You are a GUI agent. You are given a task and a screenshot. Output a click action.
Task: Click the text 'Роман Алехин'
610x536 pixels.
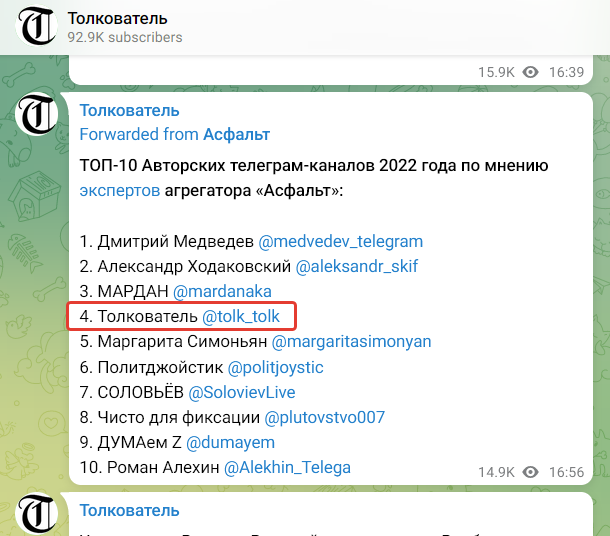[x=163, y=468]
